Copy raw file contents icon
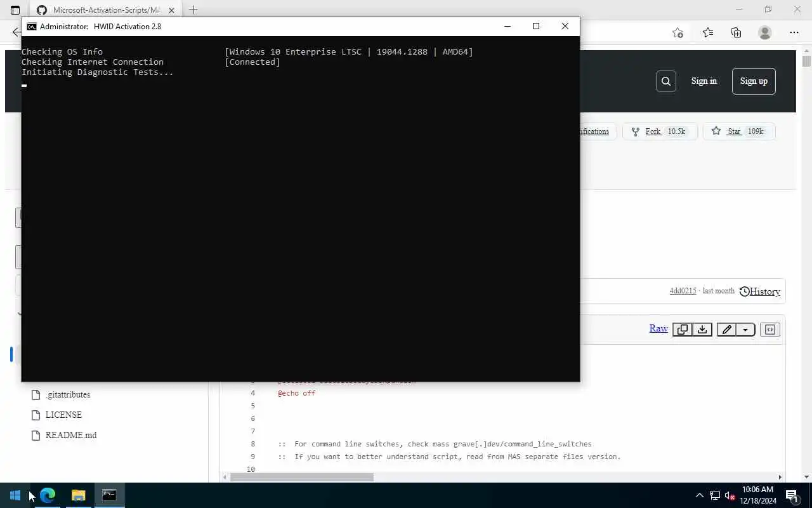The image size is (812, 508). pyautogui.click(x=682, y=329)
